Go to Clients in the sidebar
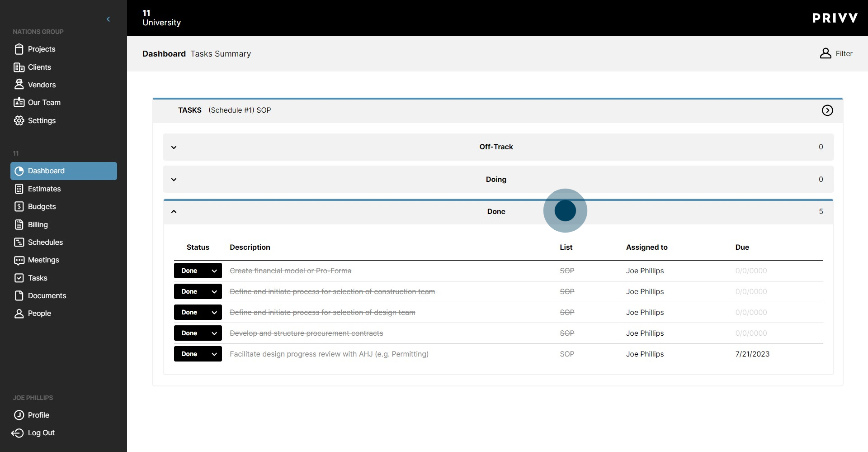 (39, 67)
